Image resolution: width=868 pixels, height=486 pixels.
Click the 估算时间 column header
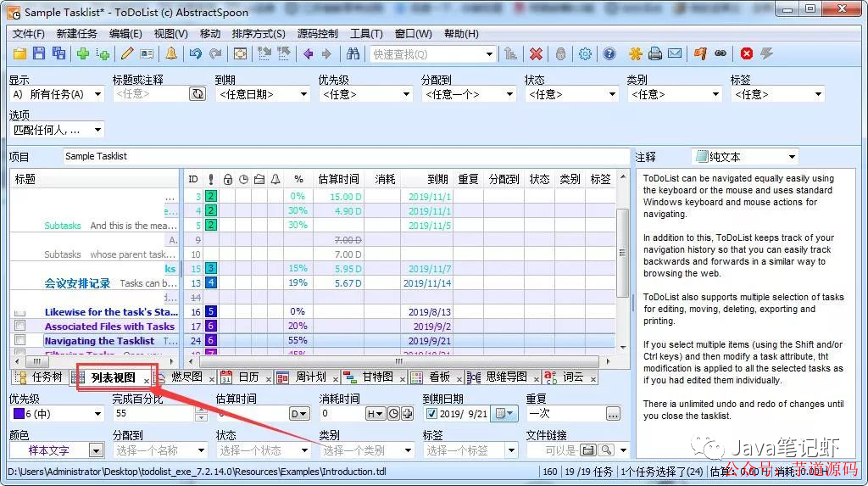(x=338, y=179)
